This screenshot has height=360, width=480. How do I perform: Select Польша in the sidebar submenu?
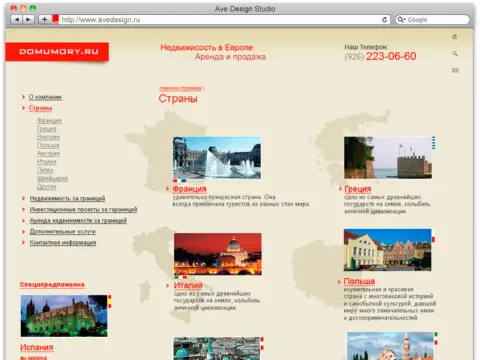[48, 145]
